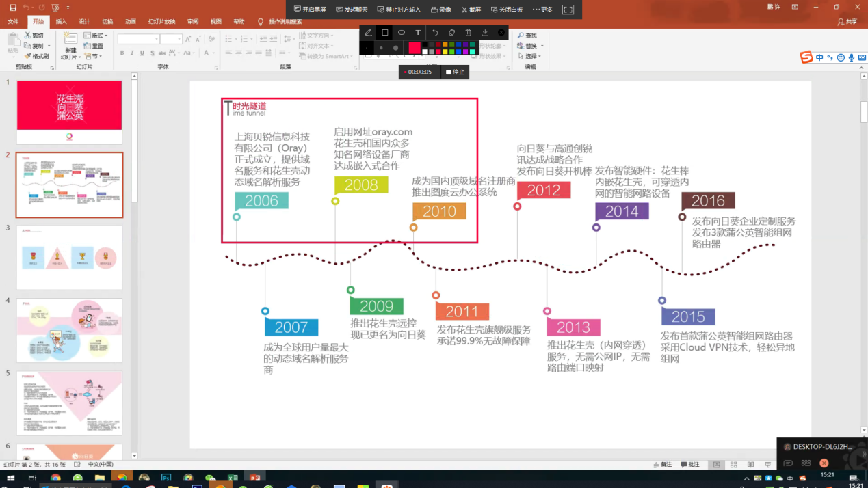Open the 幻灯片放映 ribbon tab

161,22
